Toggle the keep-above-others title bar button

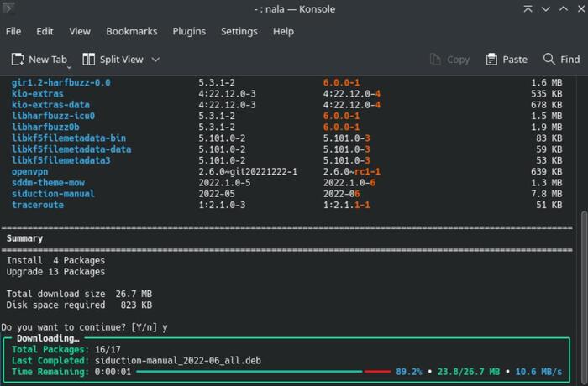(528, 9)
